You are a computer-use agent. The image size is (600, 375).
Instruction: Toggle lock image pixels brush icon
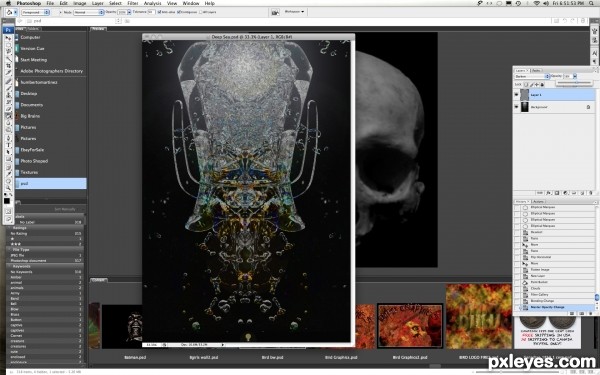pos(532,85)
